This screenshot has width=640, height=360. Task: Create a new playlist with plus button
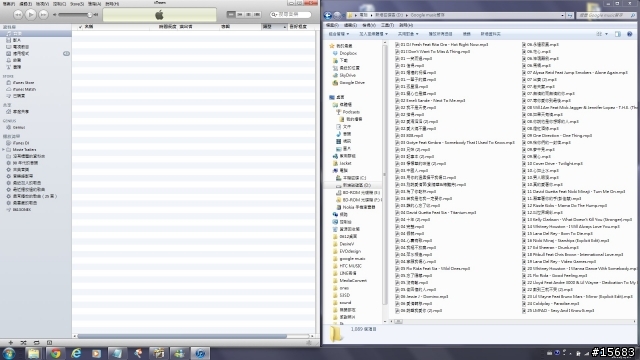tap(11, 342)
